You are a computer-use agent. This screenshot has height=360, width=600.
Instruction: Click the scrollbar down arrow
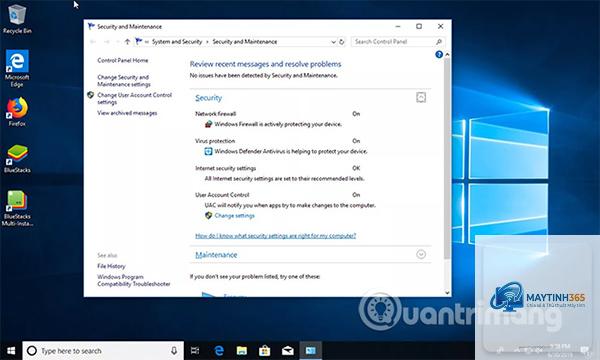click(x=447, y=293)
